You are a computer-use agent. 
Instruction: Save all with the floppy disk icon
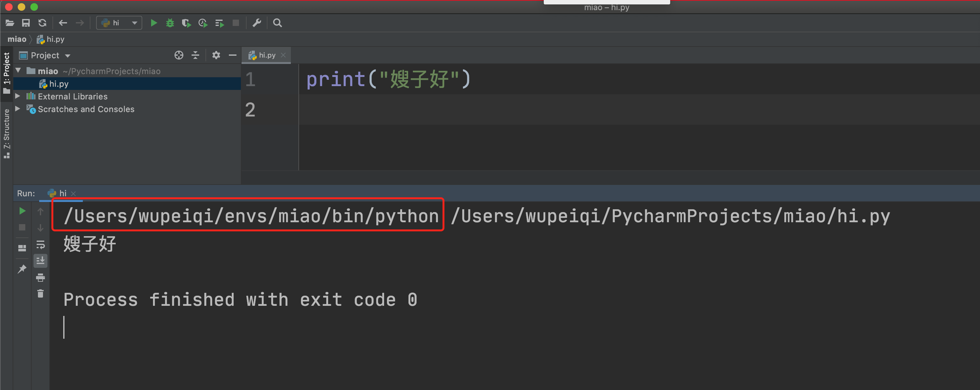26,23
